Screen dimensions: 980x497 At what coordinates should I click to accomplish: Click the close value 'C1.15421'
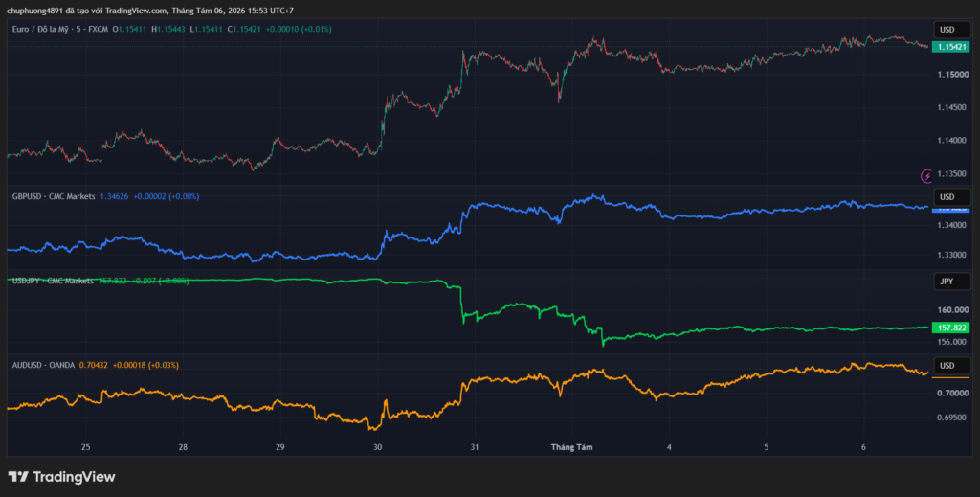pos(244,29)
